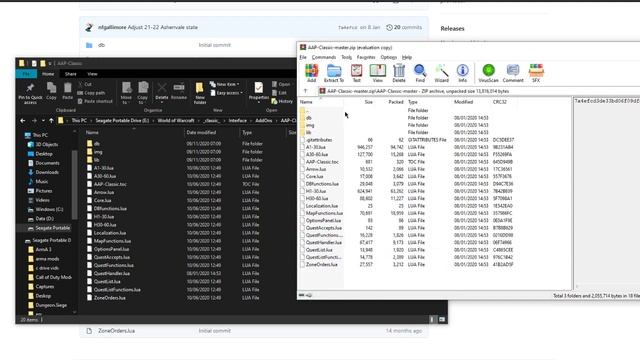The height and width of the screenshot is (360, 640).
Task: Click the Delete icon in Explorer ribbon
Action: tap(162, 91)
